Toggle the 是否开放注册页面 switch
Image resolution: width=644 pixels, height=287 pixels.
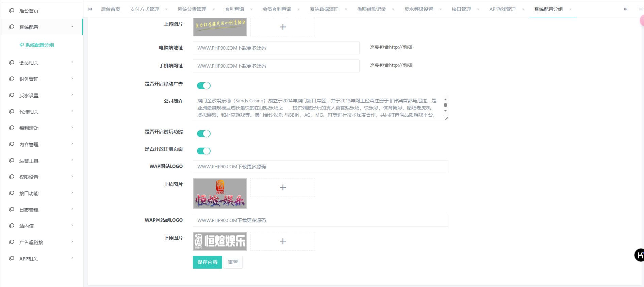(x=203, y=151)
